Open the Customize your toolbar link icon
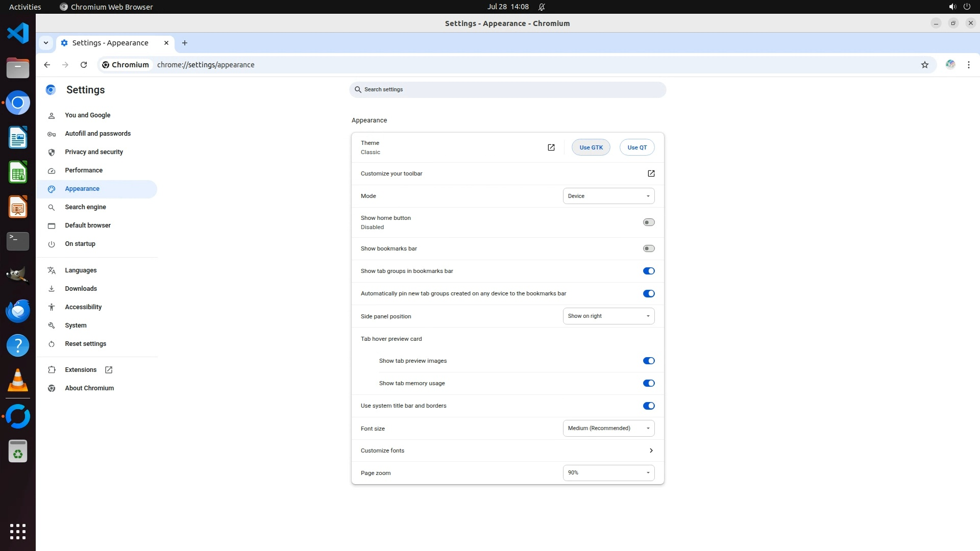 [x=651, y=173]
